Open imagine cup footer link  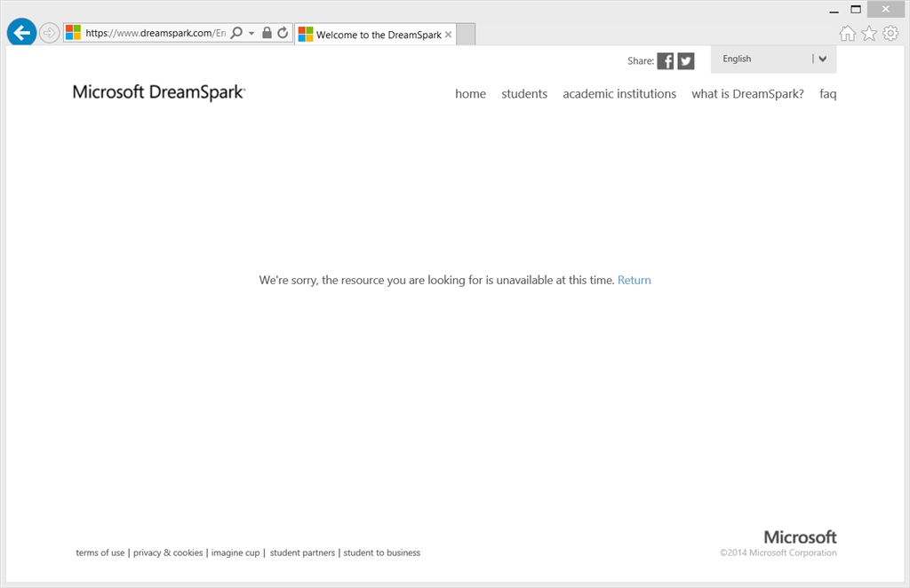click(x=235, y=552)
